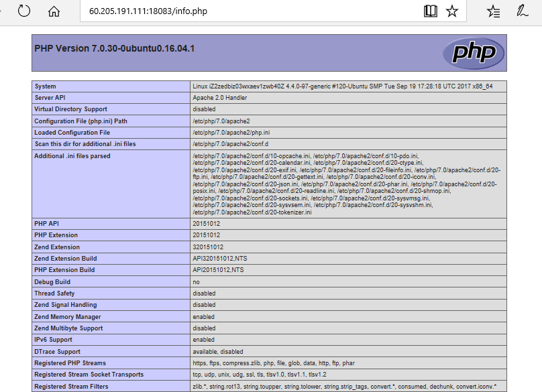Select the Linux kernel system value
Image resolution: width=542 pixels, height=392 pixels.
click(343, 86)
